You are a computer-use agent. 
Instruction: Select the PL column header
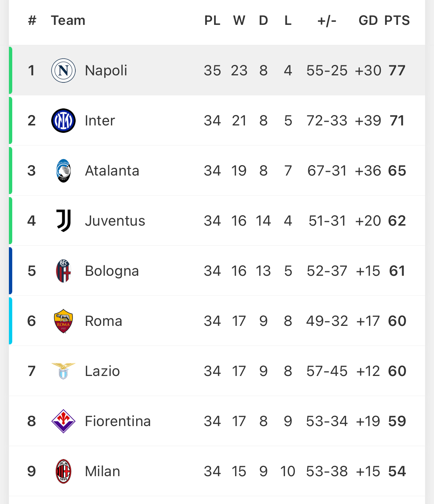click(212, 20)
